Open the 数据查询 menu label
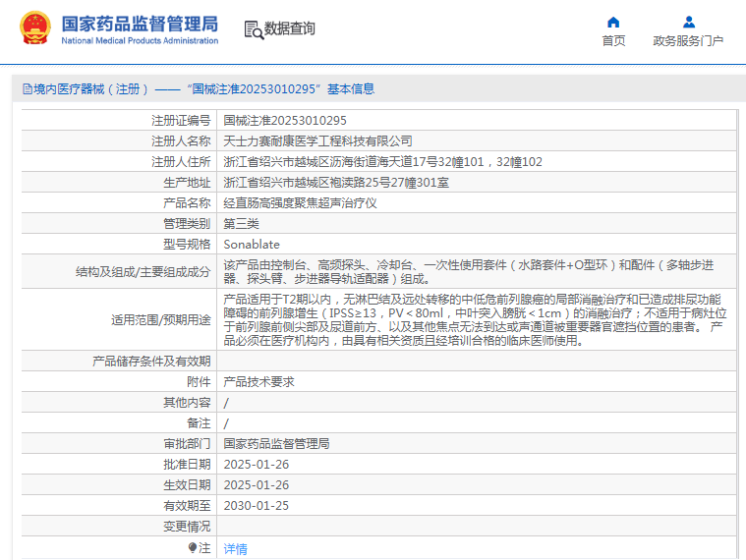Screen dimensions: 746x560 tap(289, 28)
